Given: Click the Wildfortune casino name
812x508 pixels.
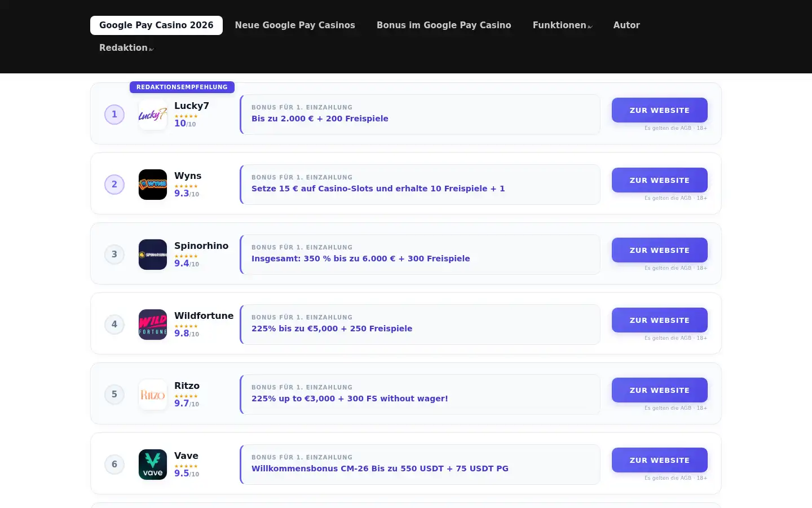Looking at the screenshot, I should pyautogui.click(x=204, y=316).
